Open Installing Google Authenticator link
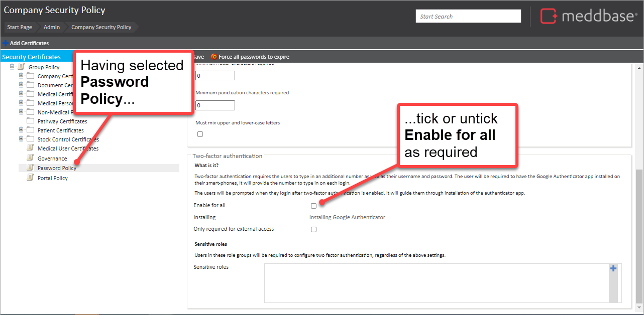The height and width of the screenshot is (315, 644). click(x=347, y=218)
